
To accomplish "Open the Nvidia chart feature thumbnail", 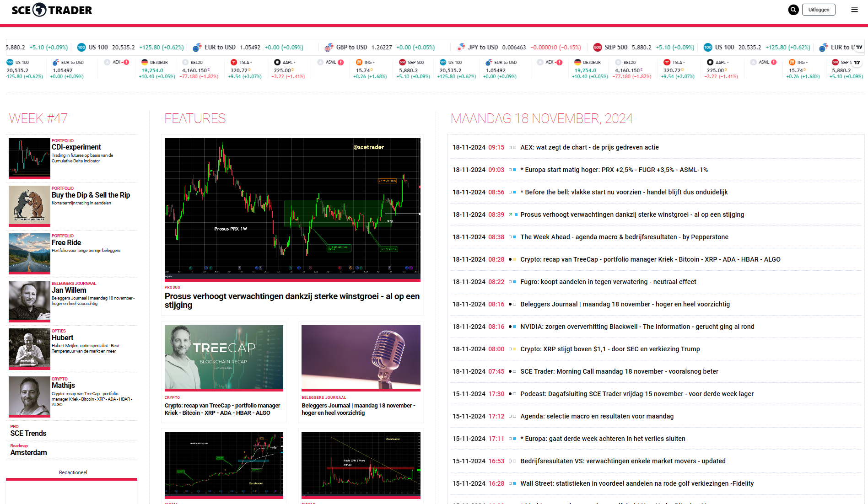I will click(x=224, y=465).
